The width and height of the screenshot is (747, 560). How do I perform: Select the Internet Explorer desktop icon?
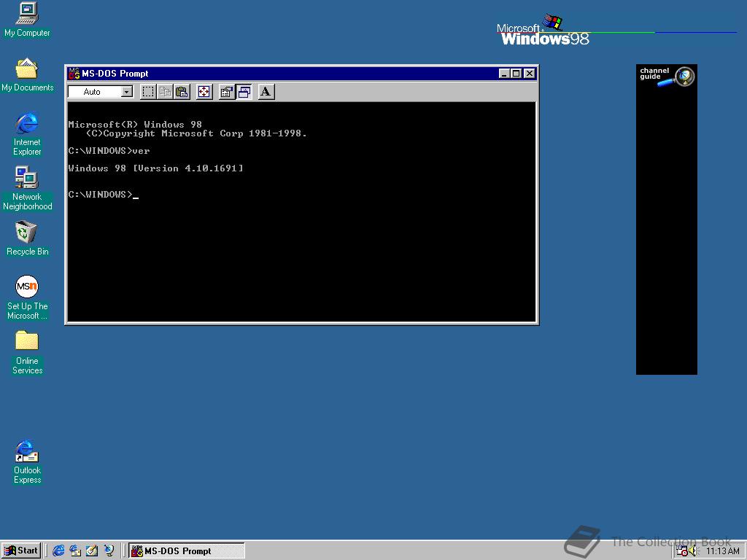tap(27, 134)
